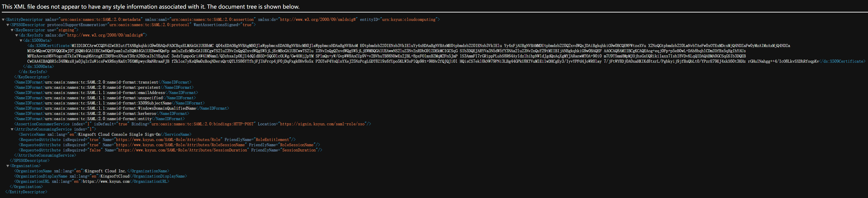Collapse the SPSSODescriptor element
This screenshot has height=198, width=868.
[x=8, y=25]
